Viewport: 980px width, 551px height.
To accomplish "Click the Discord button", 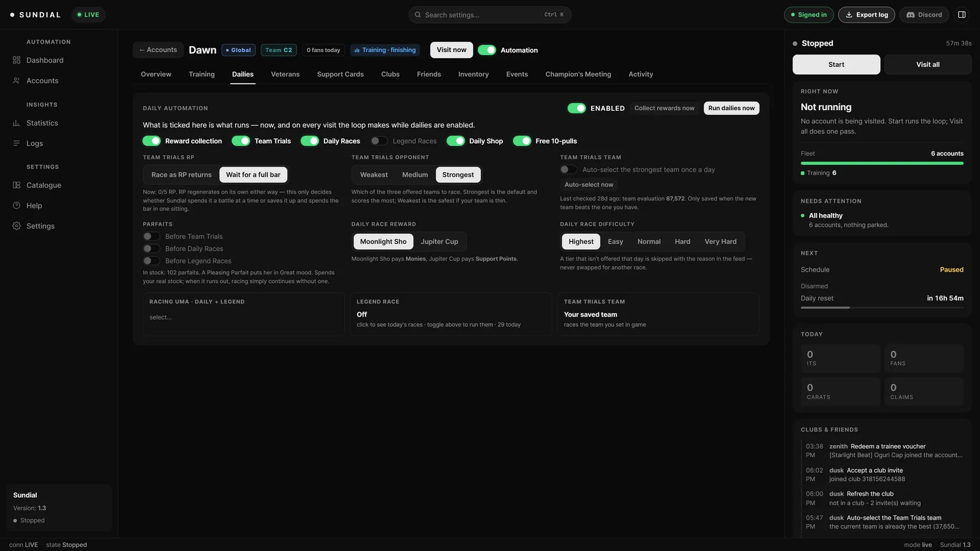I will click(x=924, y=15).
